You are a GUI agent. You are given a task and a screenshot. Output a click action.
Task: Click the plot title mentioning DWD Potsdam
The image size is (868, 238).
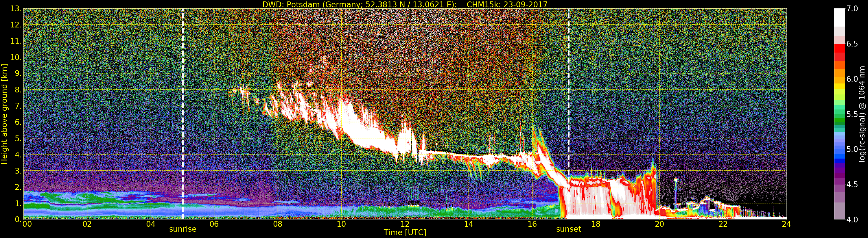coord(405,4)
